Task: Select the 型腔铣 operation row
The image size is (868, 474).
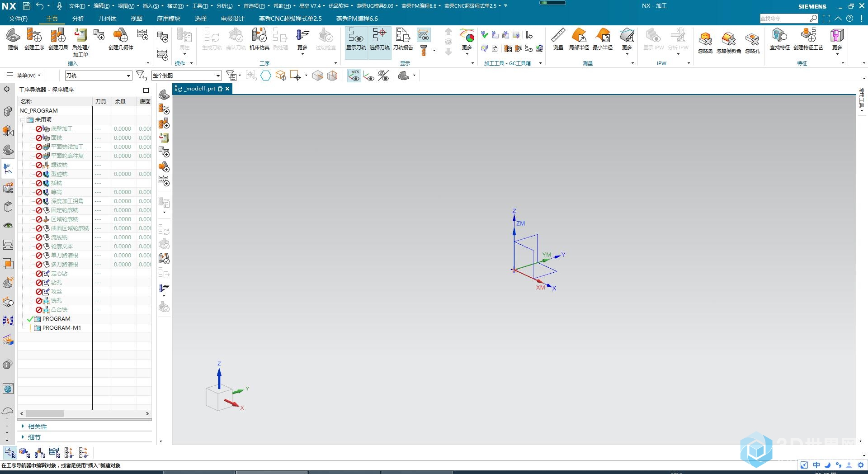Action: [59, 174]
